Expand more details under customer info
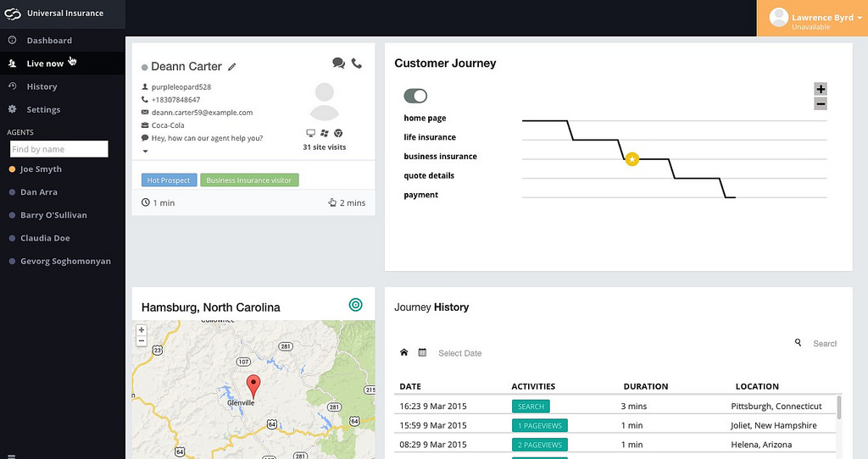Image resolution: width=868 pixels, height=459 pixels. tap(145, 152)
